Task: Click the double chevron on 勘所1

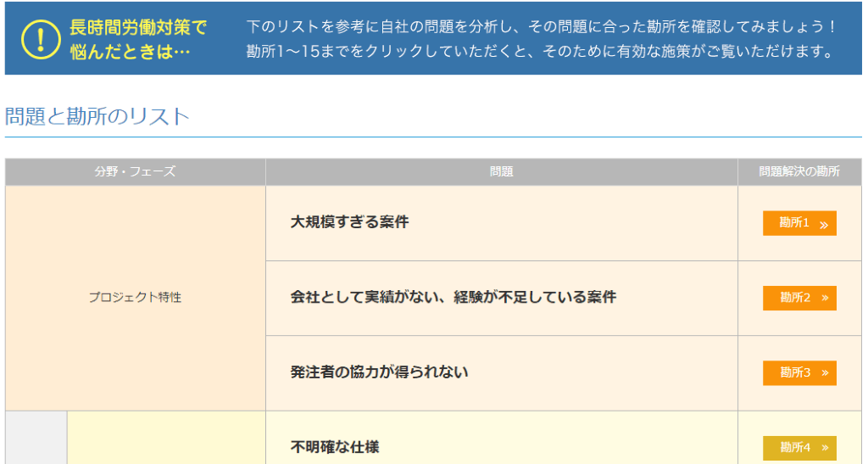Action: point(824,224)
